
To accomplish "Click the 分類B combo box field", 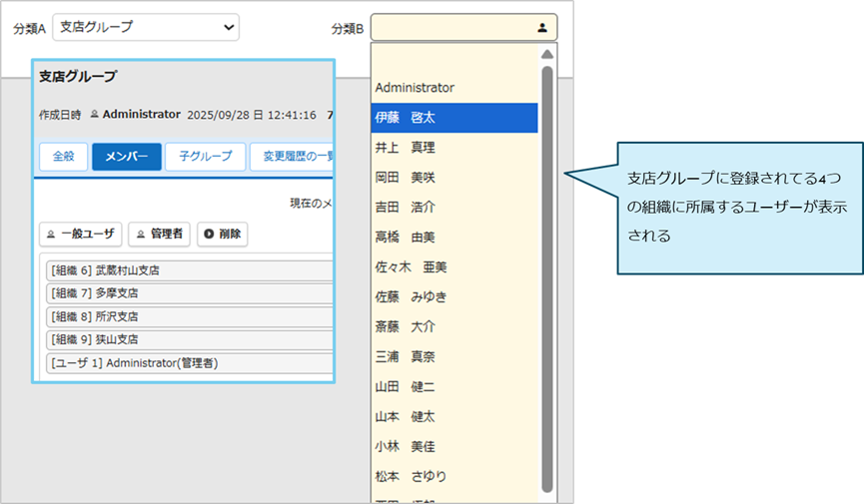I will pyautogui.click(x=452, y=28).
